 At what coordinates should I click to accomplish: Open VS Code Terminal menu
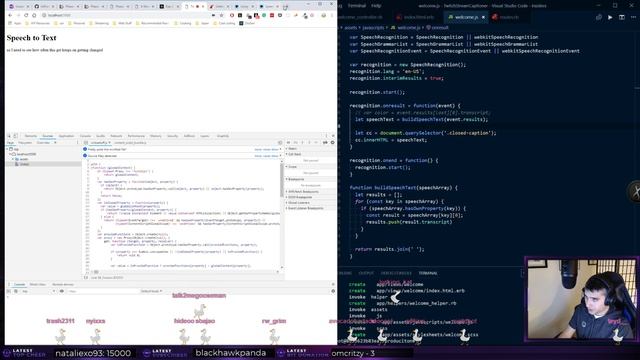356,6
